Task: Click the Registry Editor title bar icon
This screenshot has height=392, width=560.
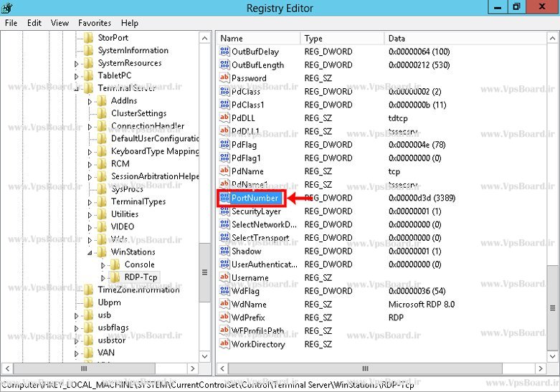Action: pyautogui.click(x=9, y=8)
